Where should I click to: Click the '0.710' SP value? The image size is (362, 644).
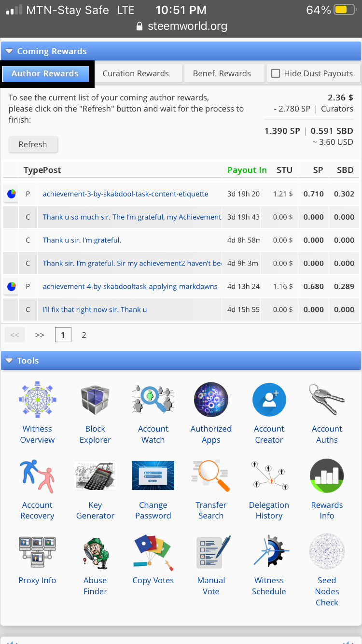point(314,194)
